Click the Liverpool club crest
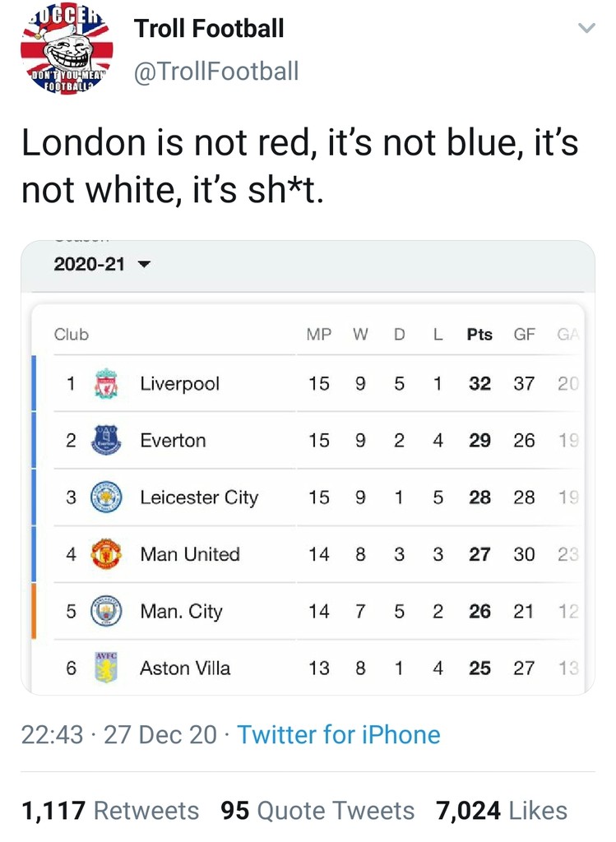Viewport: 616px width, 842px height. pos(106,383)
